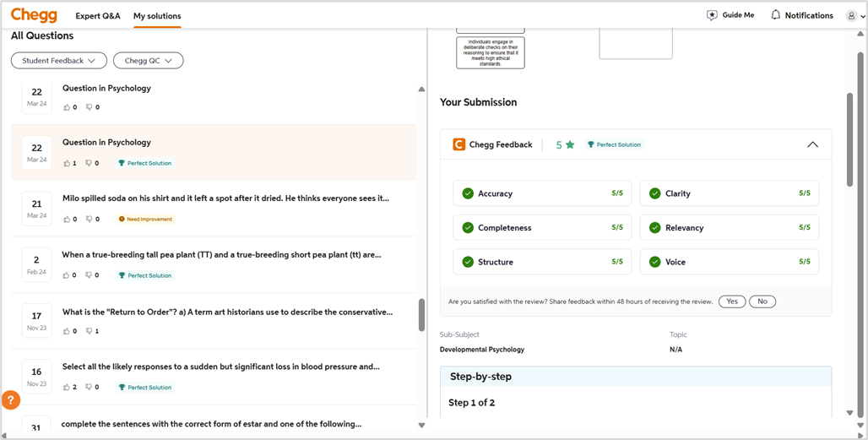Answer No to satisfied with review
The image size is (868, 440).
[762, 301]
